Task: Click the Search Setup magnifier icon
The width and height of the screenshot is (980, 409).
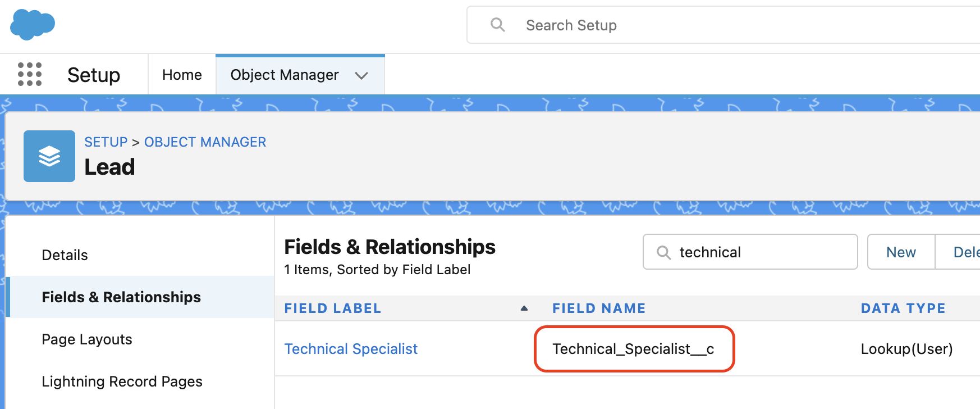Action: pyautogui.click(x=497, y=25)
